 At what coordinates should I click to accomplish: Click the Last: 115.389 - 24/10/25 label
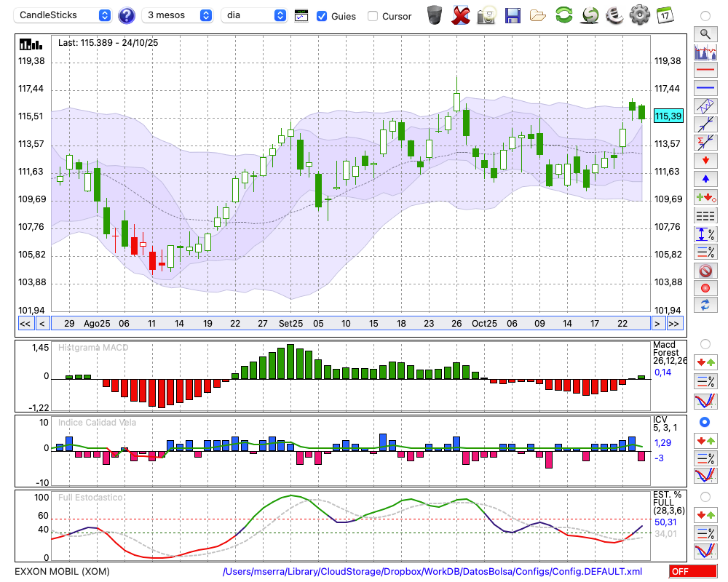click(x=108, y=43)
